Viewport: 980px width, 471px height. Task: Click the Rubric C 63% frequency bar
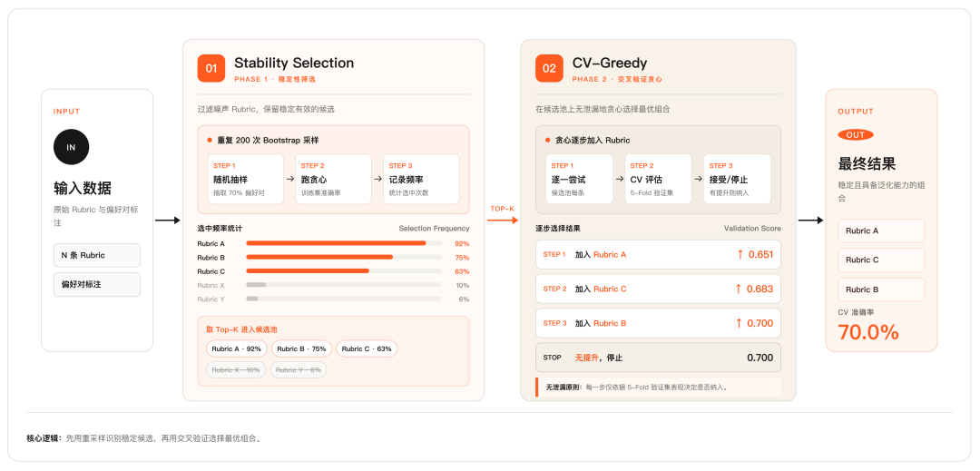344,271
